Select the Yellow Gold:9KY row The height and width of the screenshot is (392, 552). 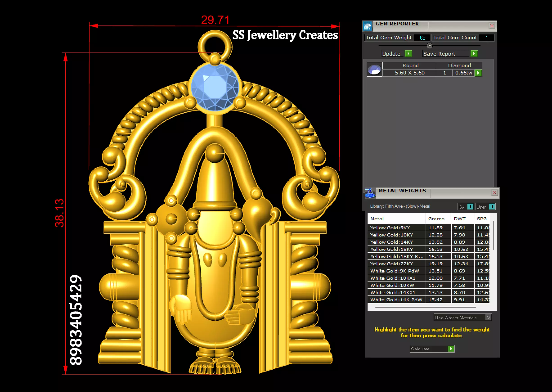click(x=429, y=228)
